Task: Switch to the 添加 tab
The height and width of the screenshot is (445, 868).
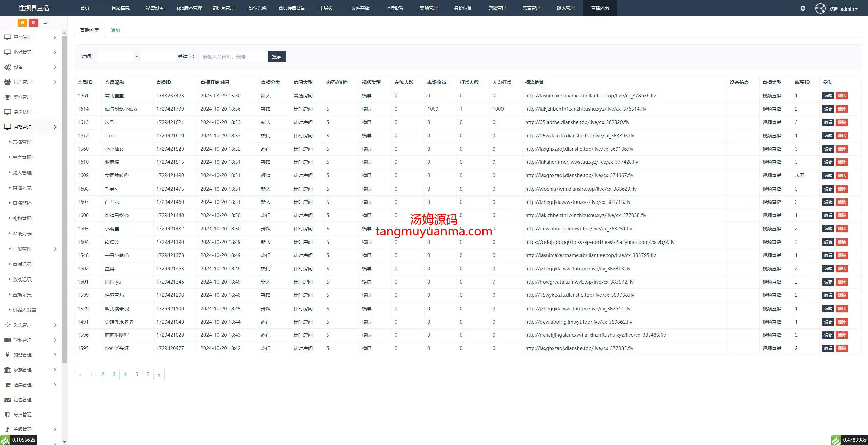Action: point(115,30)
